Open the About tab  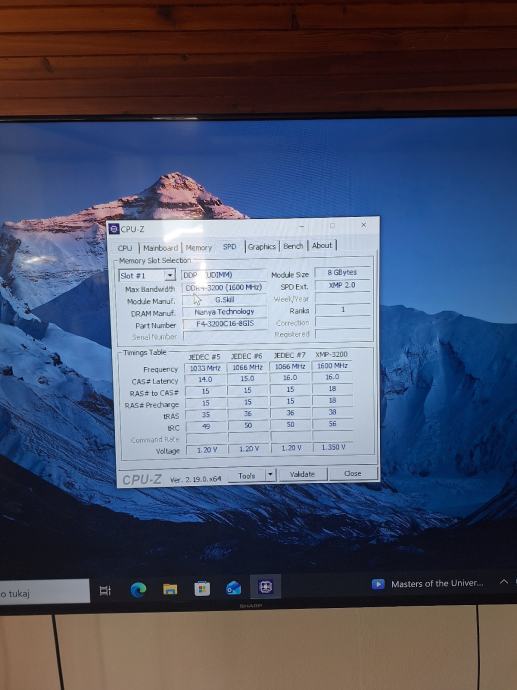click(322, 245)
